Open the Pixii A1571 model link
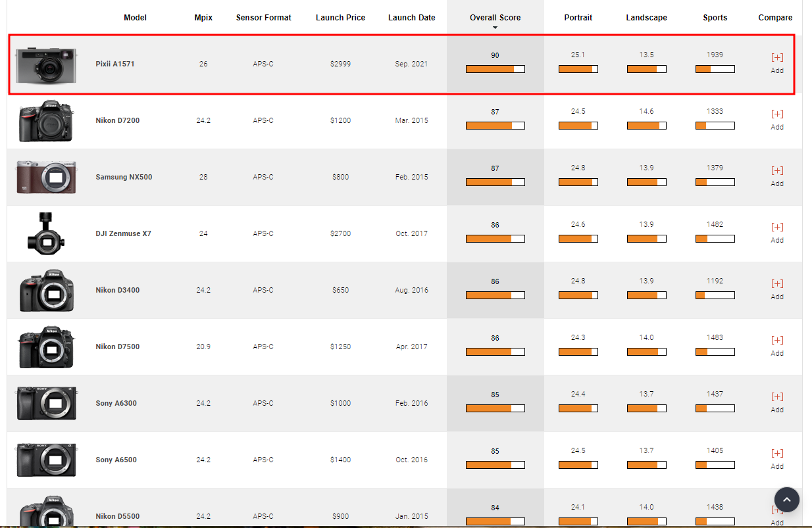 tap(115, 64)
